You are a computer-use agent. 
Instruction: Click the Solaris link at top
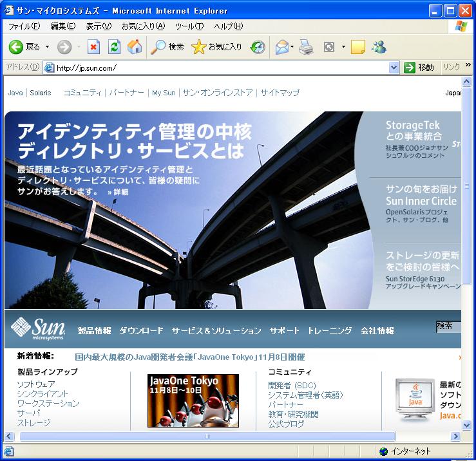point(41,93)
